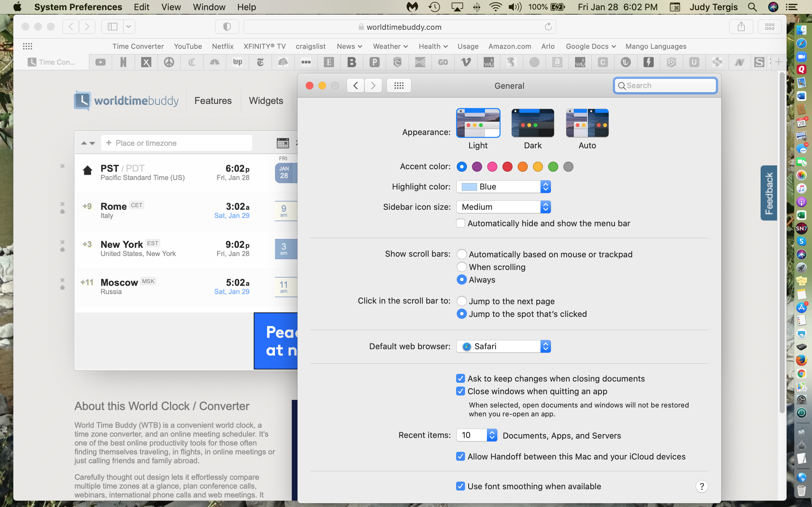
Task: Select the green accent color swatch
Action: point(553,167)
